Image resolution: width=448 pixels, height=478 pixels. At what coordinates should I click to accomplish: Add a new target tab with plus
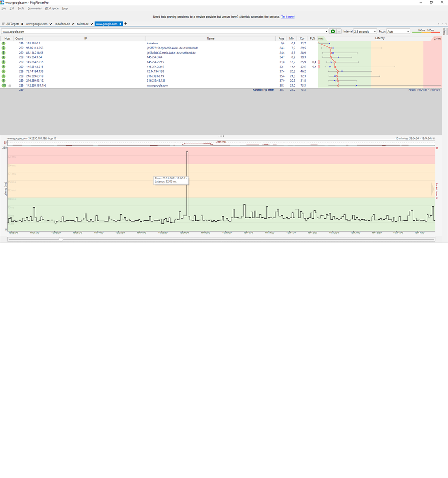(x=125, y=24)
